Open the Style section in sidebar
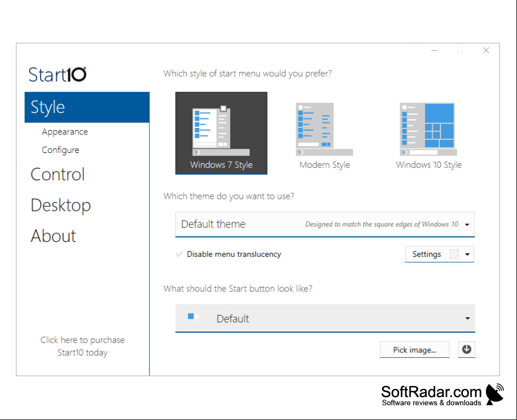 [x=87, y=107]
